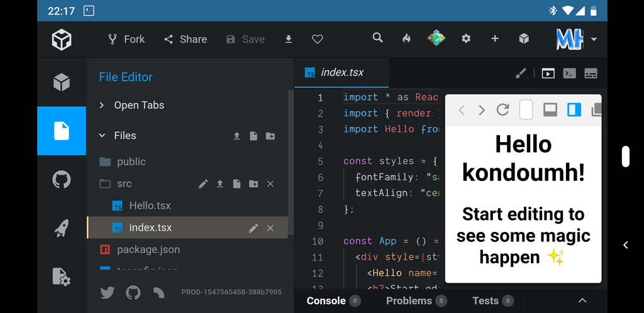Create new folder from the Files header
644x313 pixels.
pyautogui.click(x=270, y=136)
